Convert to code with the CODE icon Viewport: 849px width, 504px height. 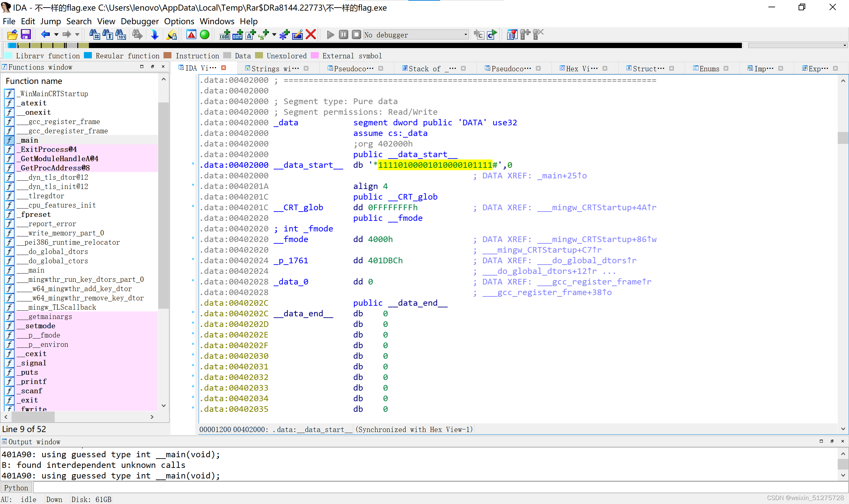[225, 34]
